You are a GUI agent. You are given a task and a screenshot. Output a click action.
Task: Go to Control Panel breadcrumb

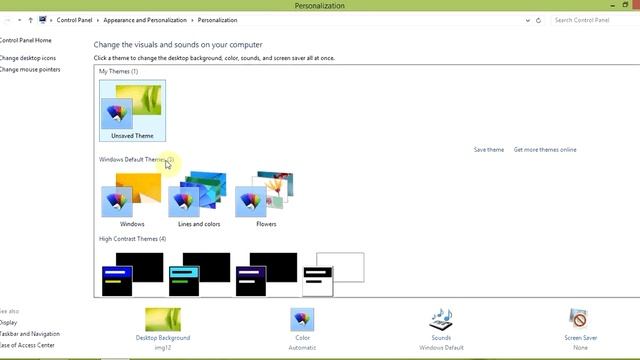[x=74, y=20]
